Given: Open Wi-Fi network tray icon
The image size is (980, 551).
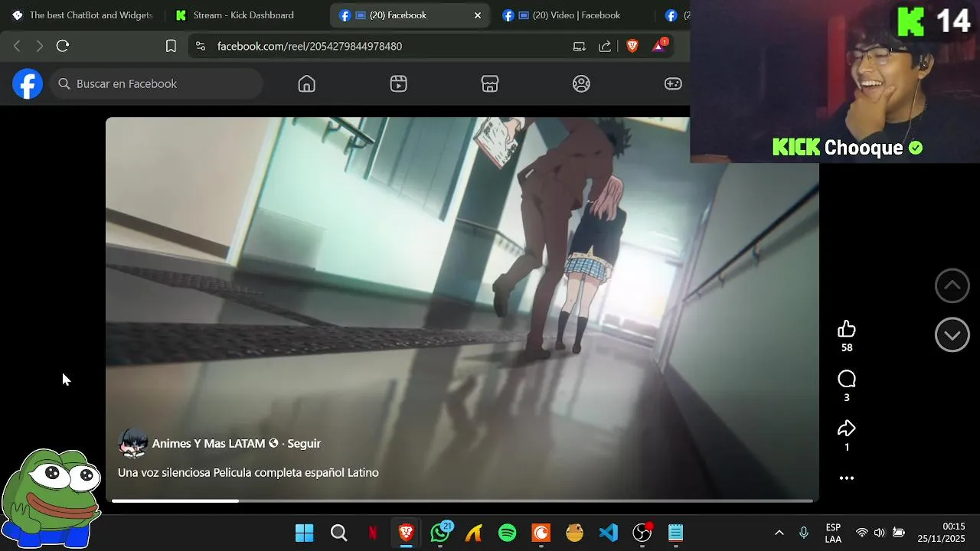Looking at the screenshot, I should [862, 533].
